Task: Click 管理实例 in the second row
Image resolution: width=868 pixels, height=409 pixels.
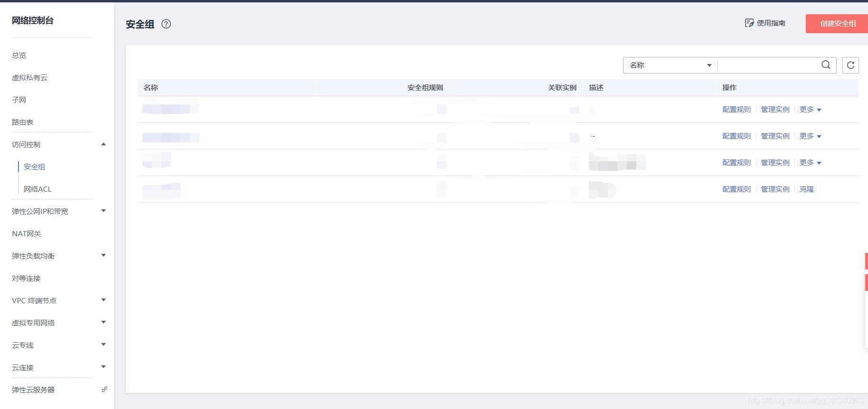Action: (x=775, y=136)
